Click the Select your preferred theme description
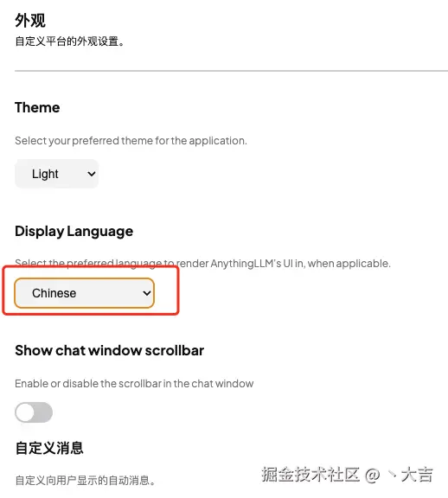This screenshot has height=498, width=448. pyautogui.click(x=131, y=141)
